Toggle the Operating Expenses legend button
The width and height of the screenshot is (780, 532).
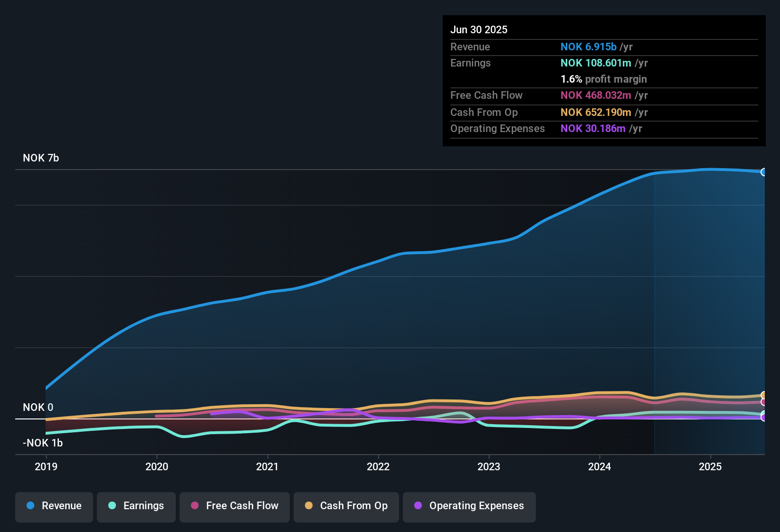click(469, 507)
